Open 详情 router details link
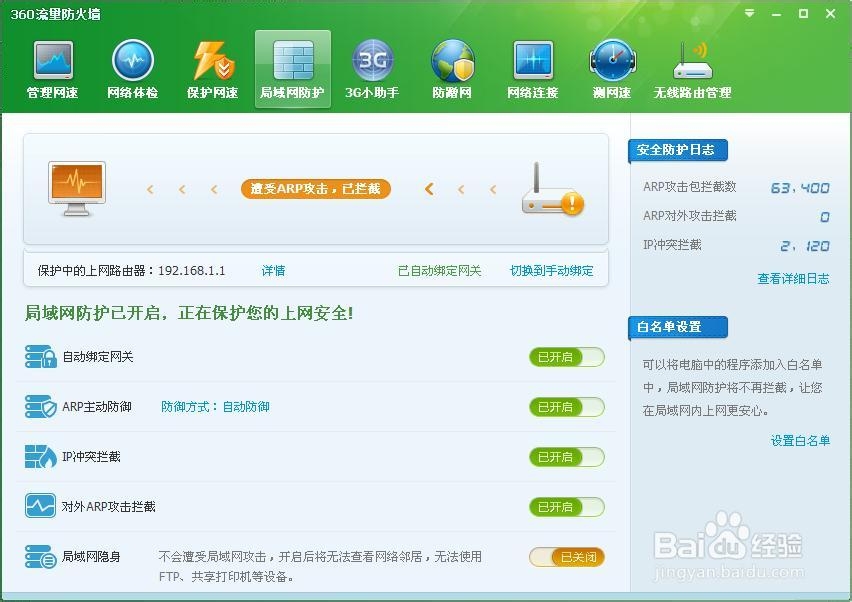 pos(273,270)
